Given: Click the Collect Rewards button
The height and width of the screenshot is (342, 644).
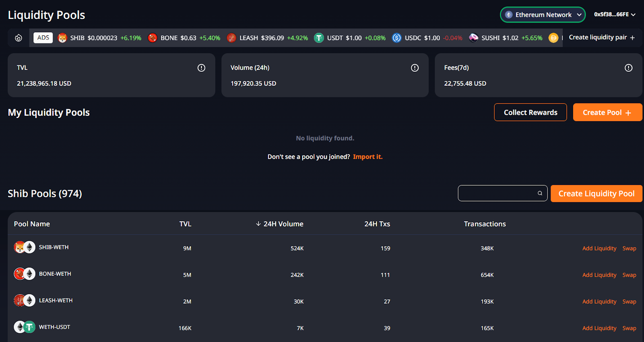Looking at the screenshot, I should click(x=530, y=112).
